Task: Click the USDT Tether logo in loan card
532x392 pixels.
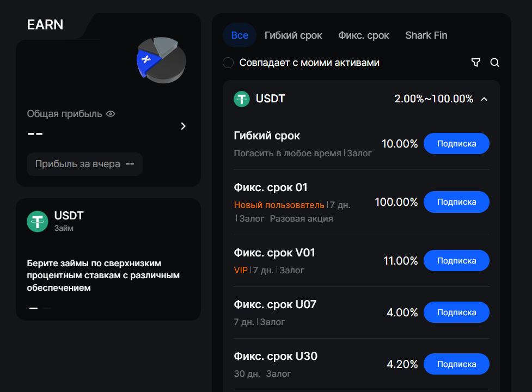Action: click(38, 221)
